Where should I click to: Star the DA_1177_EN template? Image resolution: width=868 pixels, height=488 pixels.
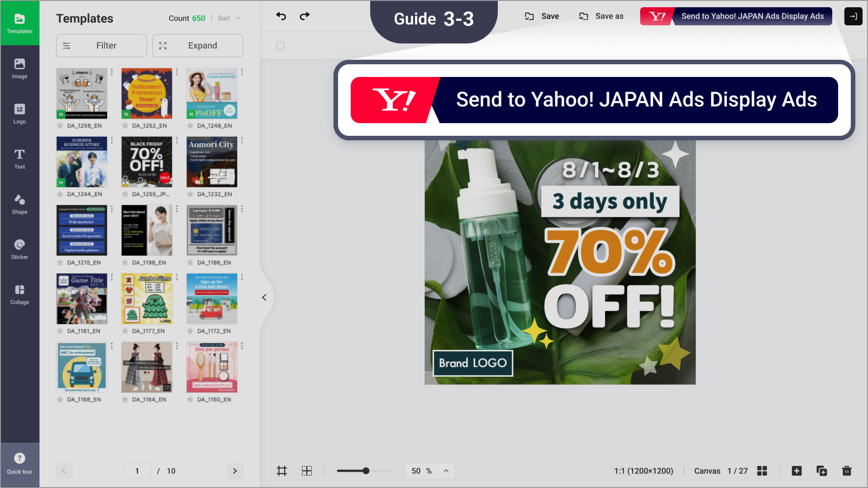click(125, 331)
